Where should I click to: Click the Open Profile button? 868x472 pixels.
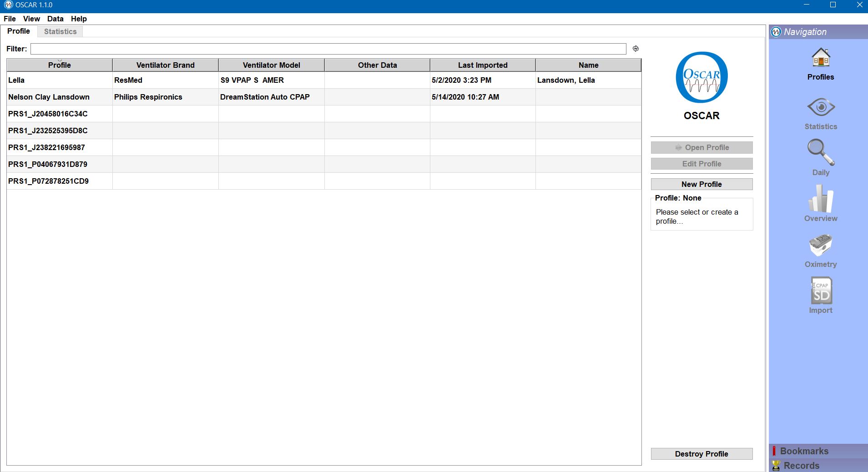pyautogui.click(x=701, y=147)
